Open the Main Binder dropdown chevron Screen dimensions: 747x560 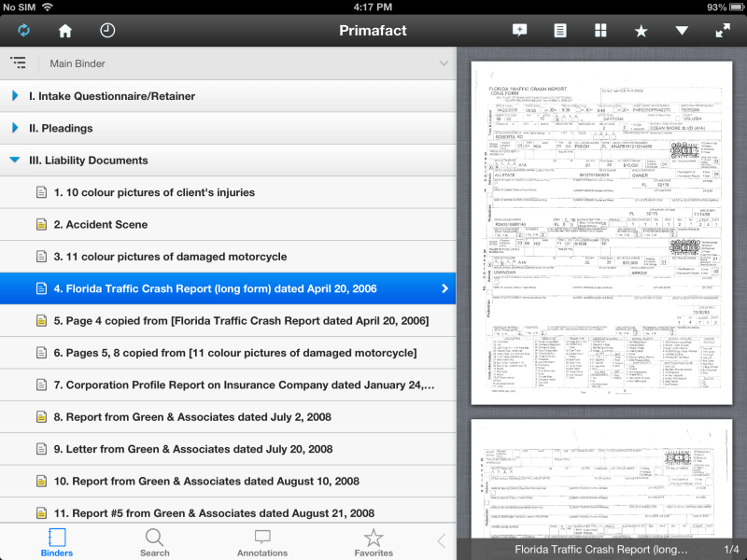(444, 63)
